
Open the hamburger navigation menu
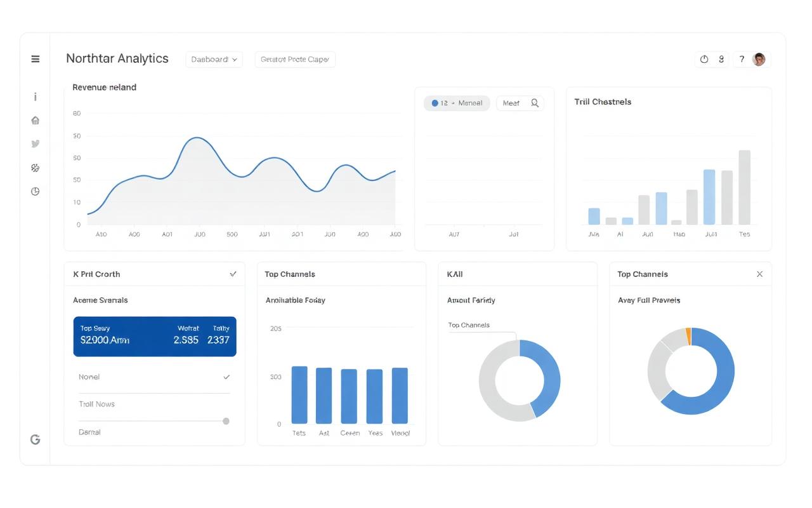[36, 59]
